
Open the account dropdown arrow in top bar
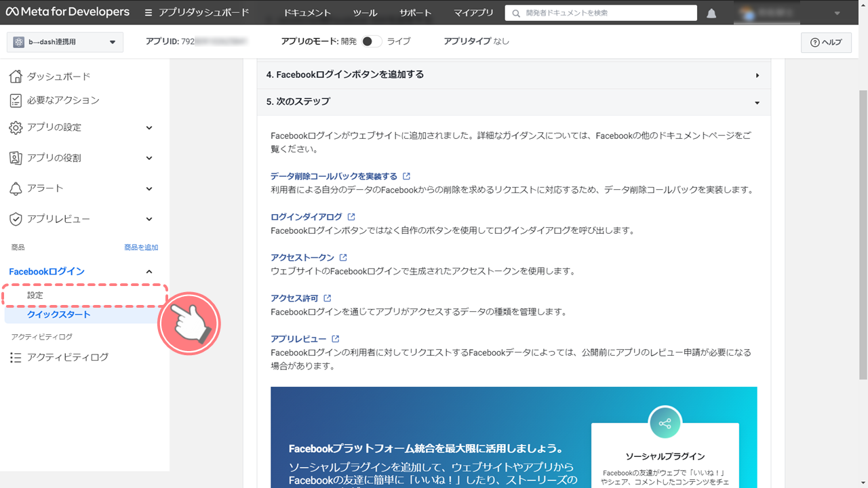coord(837,13)
